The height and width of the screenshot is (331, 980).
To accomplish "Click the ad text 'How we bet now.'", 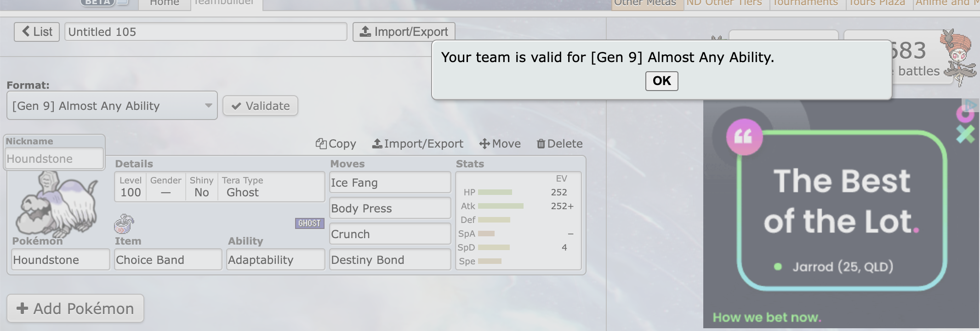I will point(767,317).
